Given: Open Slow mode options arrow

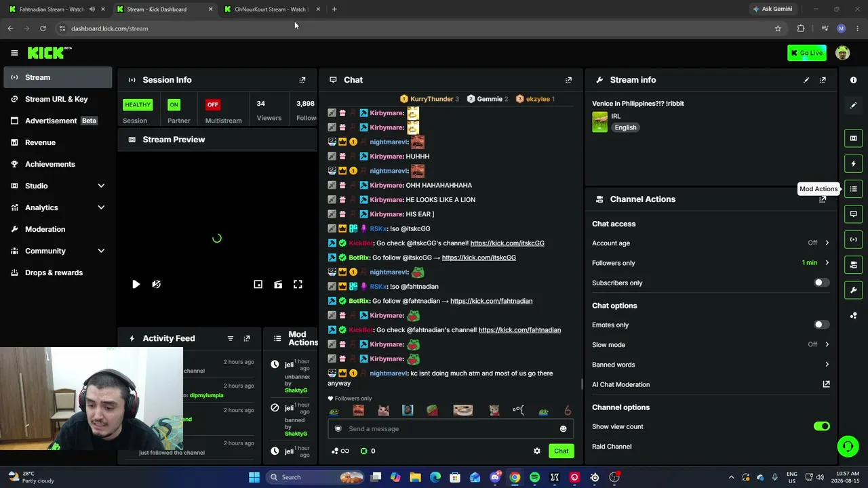Looking at the screenshot, I should tap(827, 344).
